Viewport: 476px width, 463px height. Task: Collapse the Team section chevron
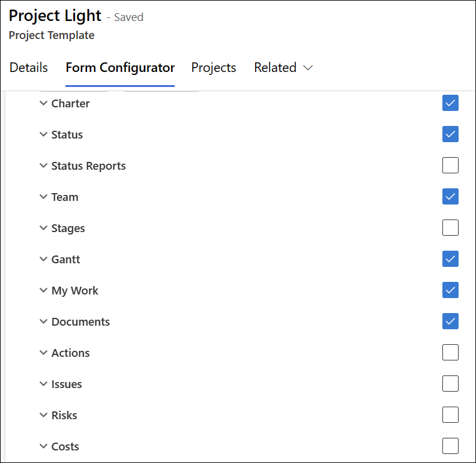(x=43, y=197)
